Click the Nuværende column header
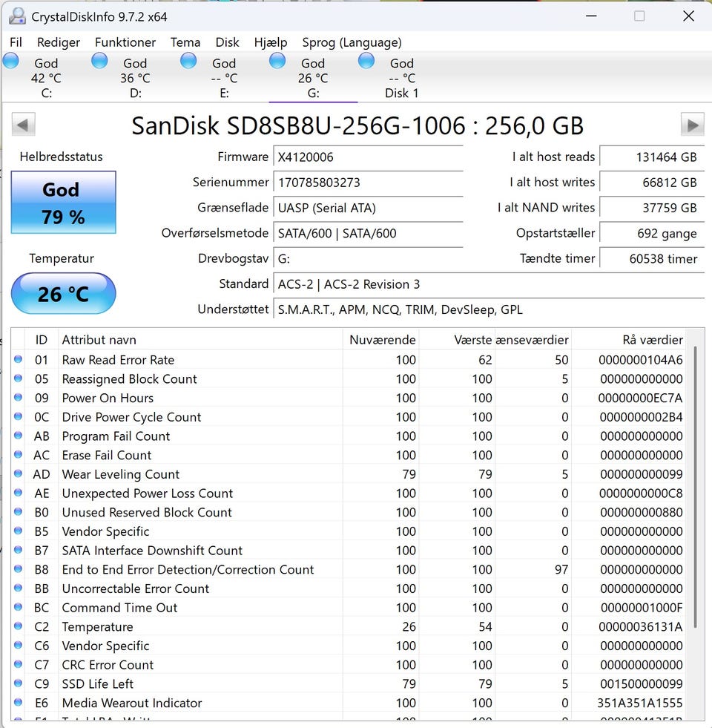The height and width of the screenshot is (728, 712). [381, 339]
